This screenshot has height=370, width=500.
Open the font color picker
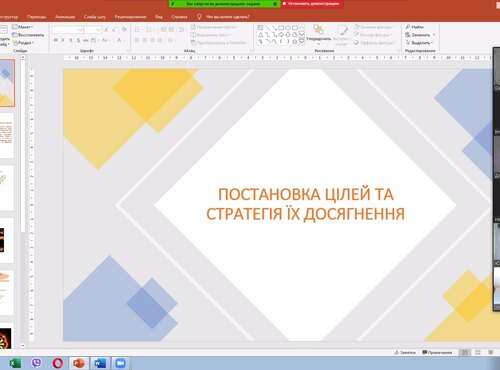(x=120, y=40)
